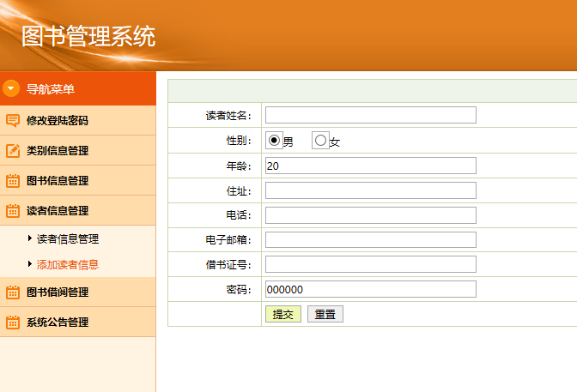577x392 pixels.
Task: Click the 重置 reset button
Action: (x=325, y=314)
